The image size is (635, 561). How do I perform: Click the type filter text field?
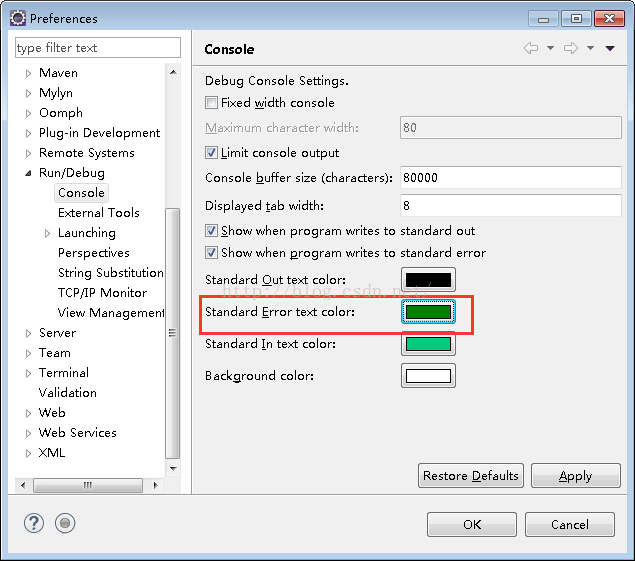tap(98, 48)
